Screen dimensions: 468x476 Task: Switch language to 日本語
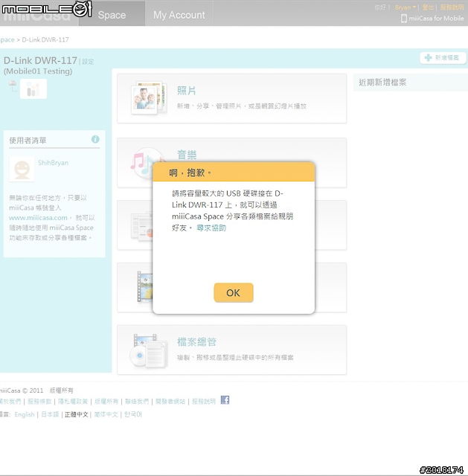50,414
